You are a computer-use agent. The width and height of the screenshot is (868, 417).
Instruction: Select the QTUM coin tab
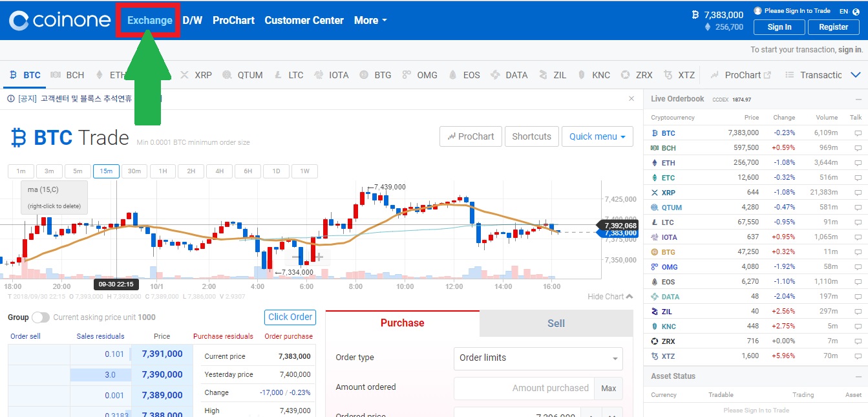(x=242, y=75)
